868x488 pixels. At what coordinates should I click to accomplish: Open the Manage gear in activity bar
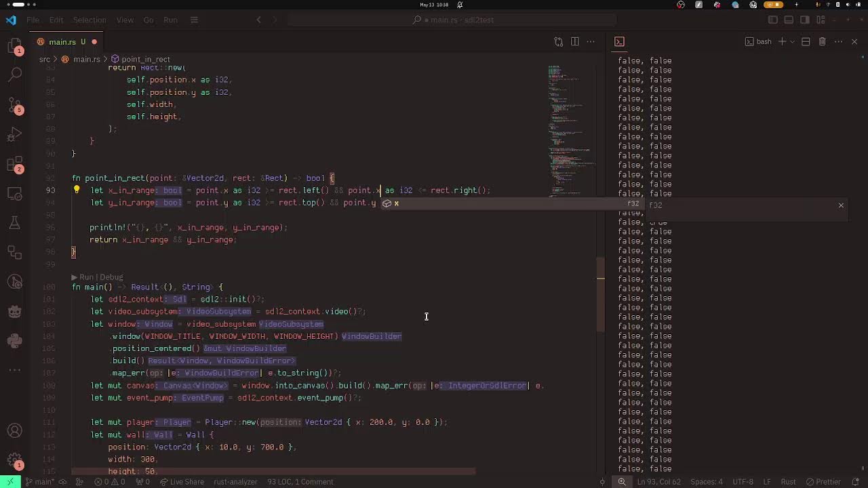[x=14, y=460]
